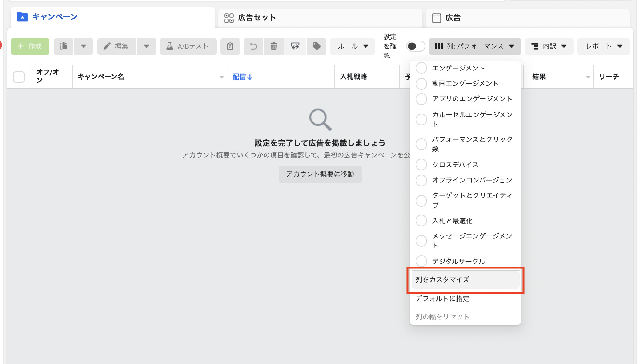The width and height of the screenshot is (637, 364).
Task: Click the tag label icon
Action: pyautogui.click(x=316, y=46)
